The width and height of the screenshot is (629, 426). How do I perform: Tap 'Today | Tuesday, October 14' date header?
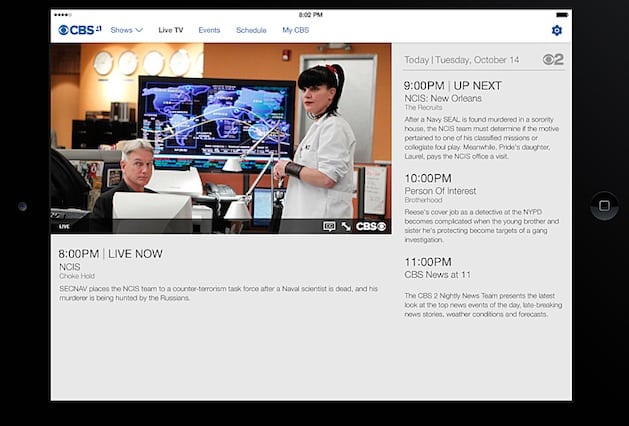461,60
